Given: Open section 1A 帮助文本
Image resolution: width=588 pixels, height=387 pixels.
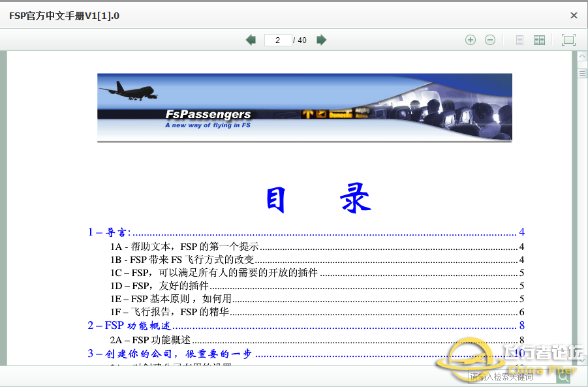Looking at the screenshot, I should (166, 247).
